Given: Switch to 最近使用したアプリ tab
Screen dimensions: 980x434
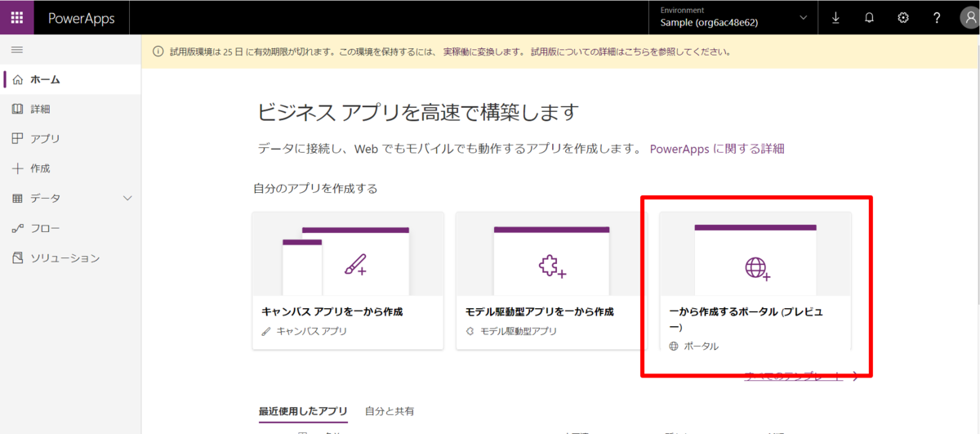Looking at the screenshot, I should (x=303, y=411).
